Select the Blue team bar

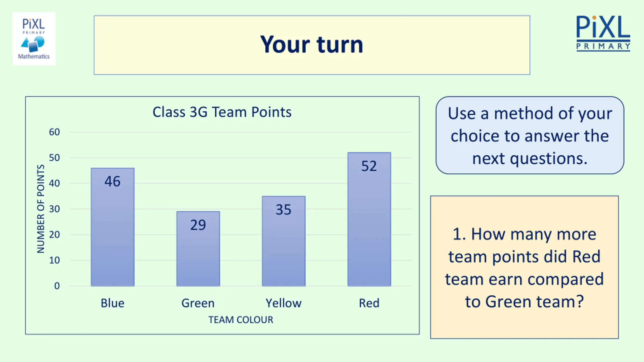pos(113,227)
